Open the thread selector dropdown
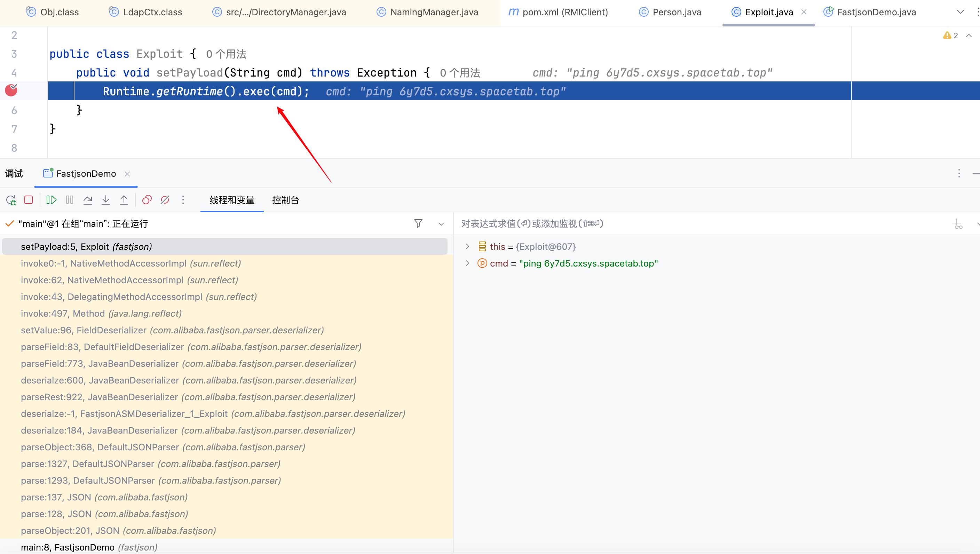This screenshot has height=554, width=980. [441, 224]
